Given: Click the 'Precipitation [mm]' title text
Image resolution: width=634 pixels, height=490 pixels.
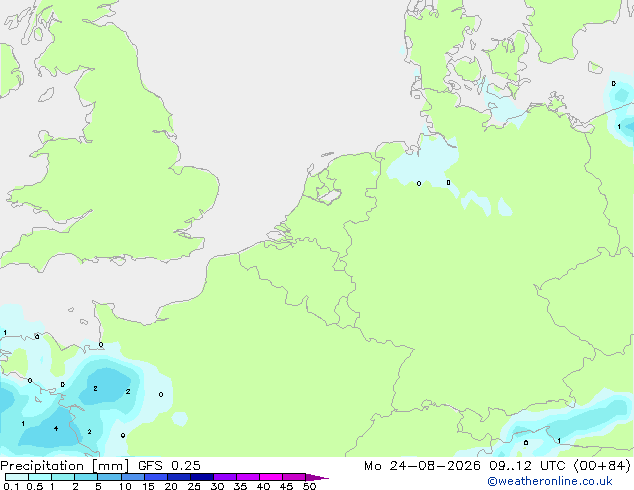Looking at the screenshot, I should click(64, 466).
